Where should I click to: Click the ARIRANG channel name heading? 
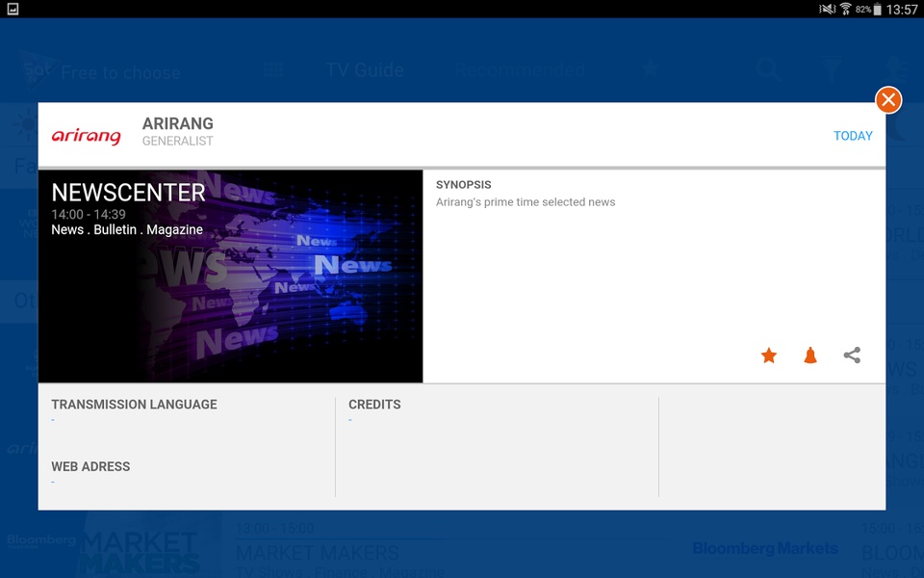coord(178,124)
